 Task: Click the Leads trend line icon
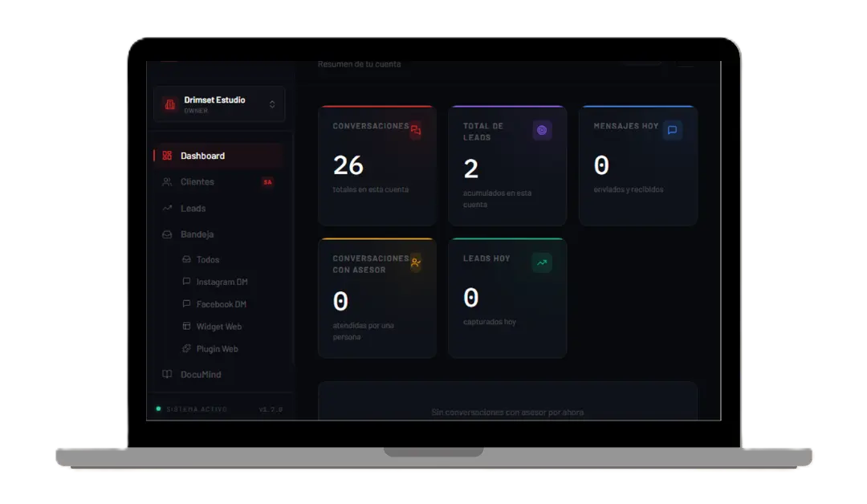[x=167, y=209]
